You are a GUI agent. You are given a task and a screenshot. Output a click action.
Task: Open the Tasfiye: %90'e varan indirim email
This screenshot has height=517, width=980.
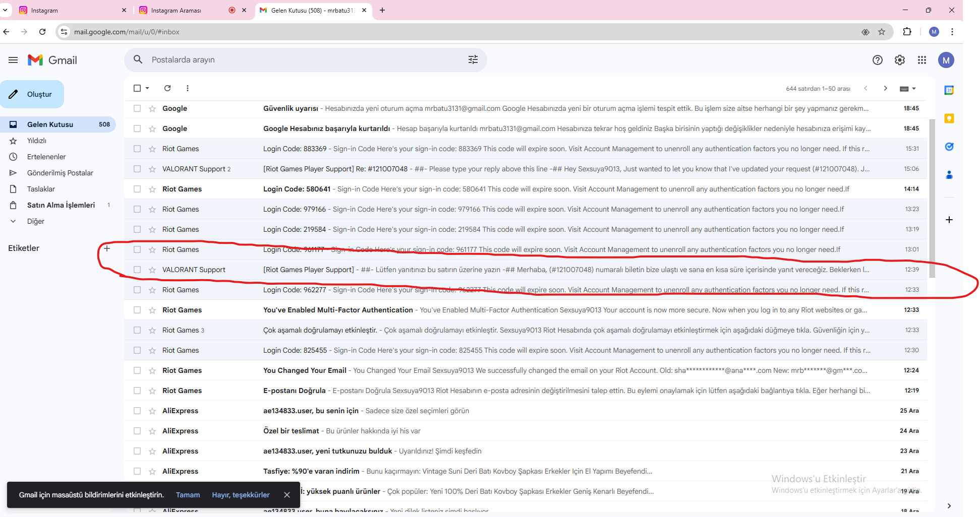526,471
